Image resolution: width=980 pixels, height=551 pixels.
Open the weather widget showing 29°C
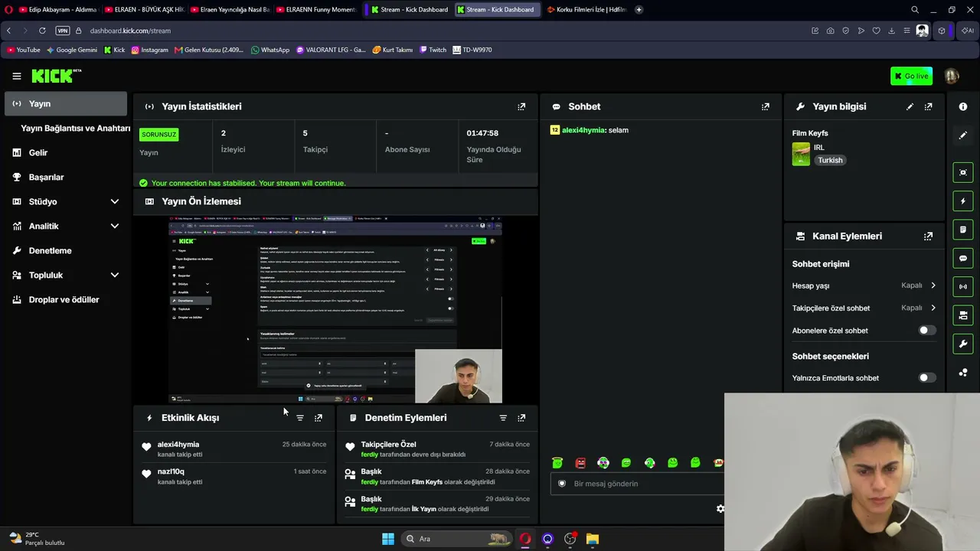tap(36, 539)
